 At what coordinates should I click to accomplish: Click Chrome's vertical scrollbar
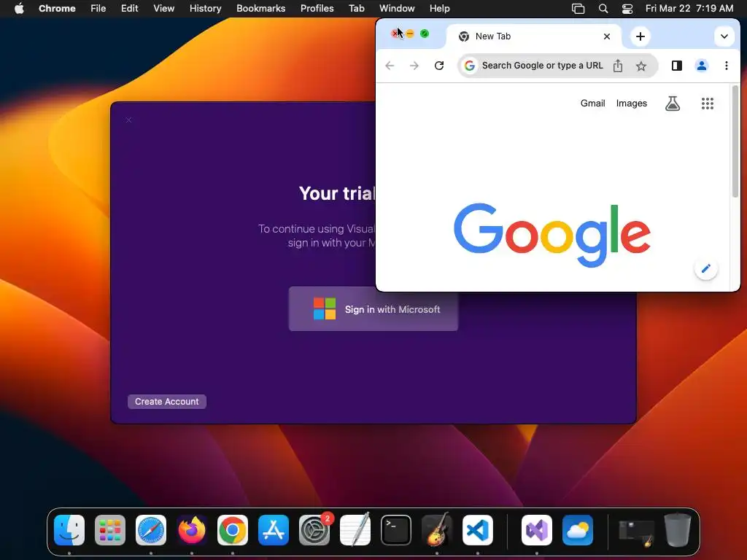point(735,141)
